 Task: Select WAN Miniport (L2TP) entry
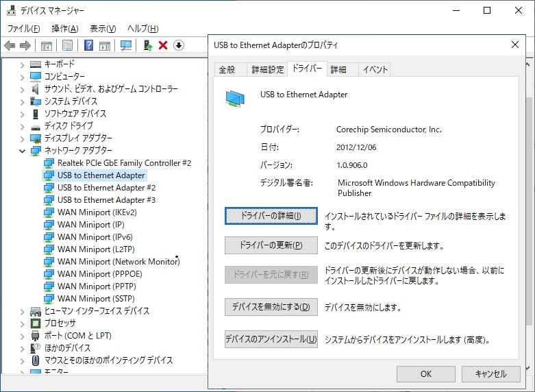(x=96, y=249)
